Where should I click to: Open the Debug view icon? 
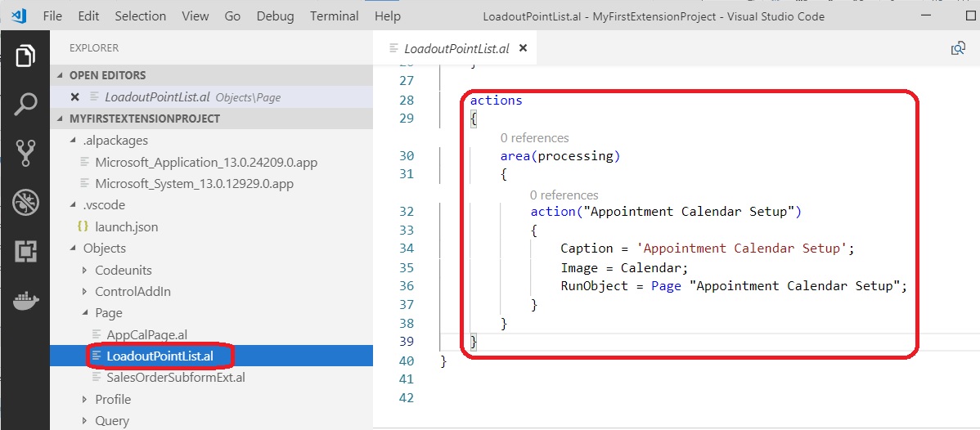click(25, 202)
